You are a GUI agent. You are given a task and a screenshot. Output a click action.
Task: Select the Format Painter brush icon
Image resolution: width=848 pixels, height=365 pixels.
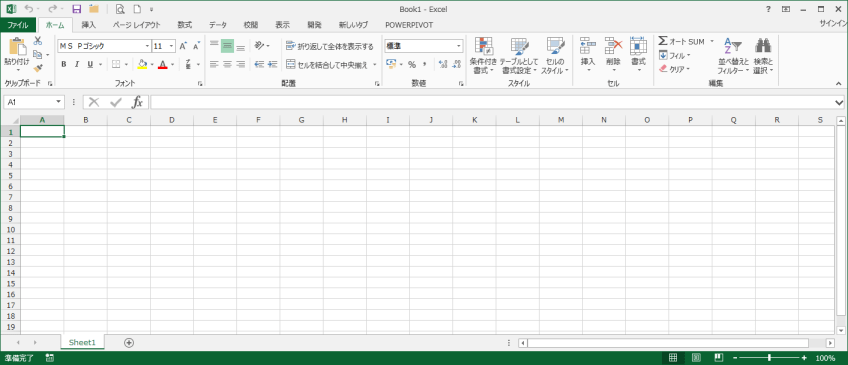tap(38, 68)
